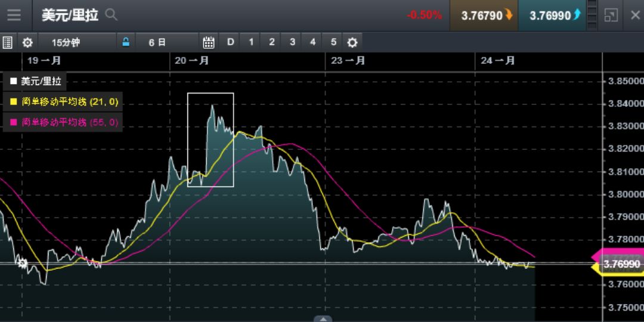The width and height of the screenshot is (644, 322).
Task: Close the chart panel
Action: tap(635, 16)
